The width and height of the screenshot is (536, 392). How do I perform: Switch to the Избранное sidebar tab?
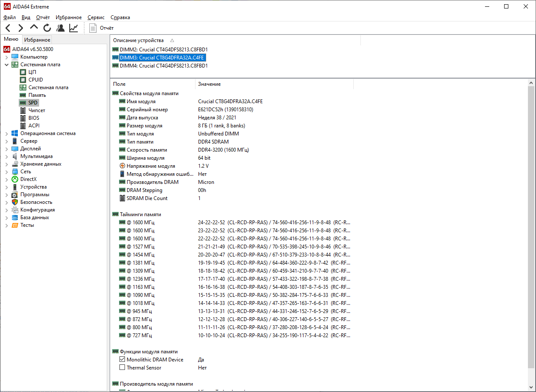pyautogui.click(x=37, y=40)
